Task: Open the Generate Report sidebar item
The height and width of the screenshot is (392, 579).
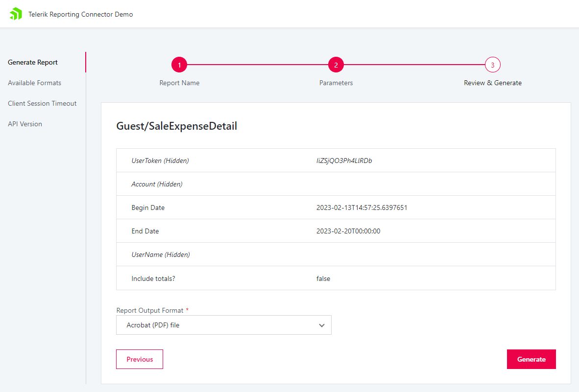Action: pos(32,62)
